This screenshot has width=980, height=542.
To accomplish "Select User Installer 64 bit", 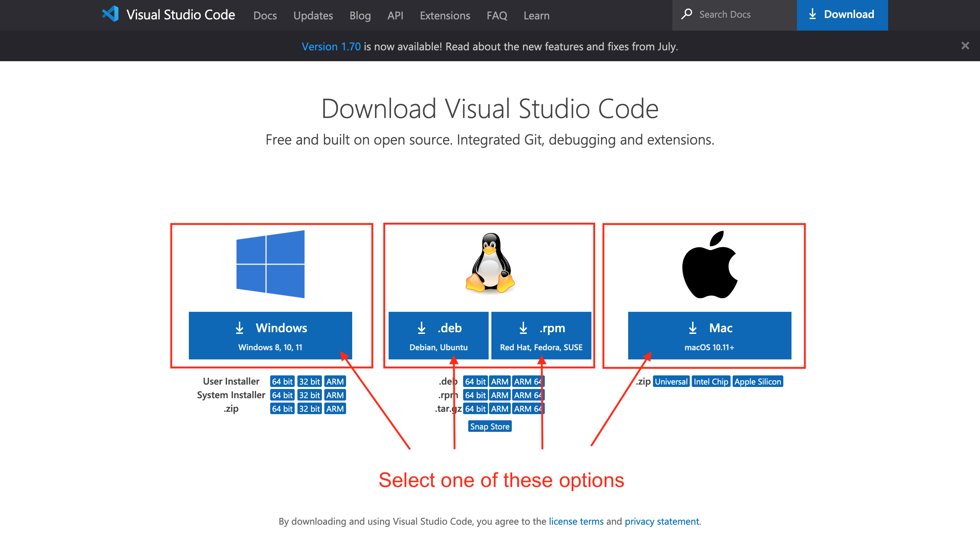I will (282, 381).
